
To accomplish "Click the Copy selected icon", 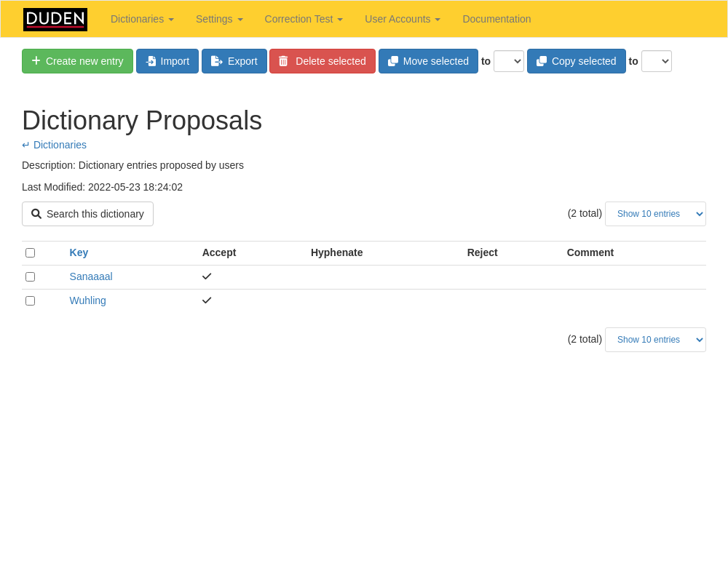I will point(542,61).
